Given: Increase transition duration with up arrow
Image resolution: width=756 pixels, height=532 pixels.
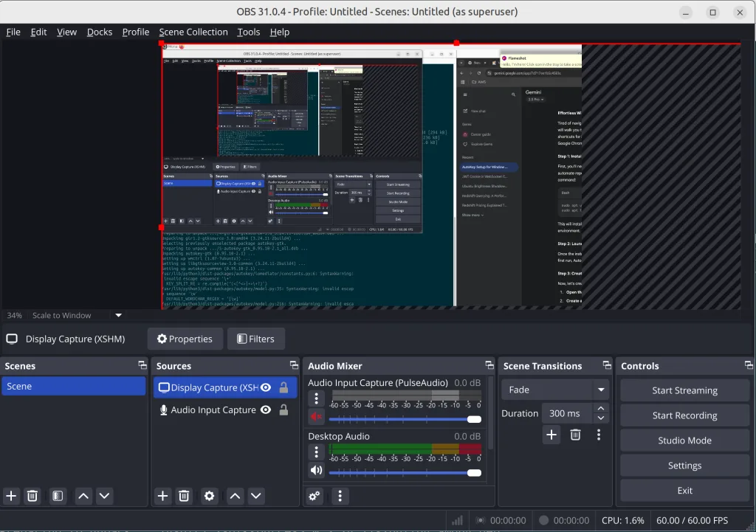Looking at the screenshot, I should point(601,408).
